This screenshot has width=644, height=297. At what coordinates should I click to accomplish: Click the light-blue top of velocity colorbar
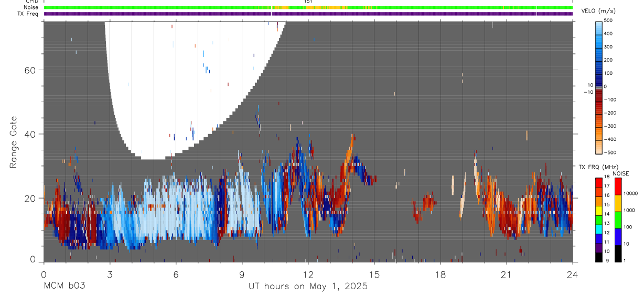point(599,29)
